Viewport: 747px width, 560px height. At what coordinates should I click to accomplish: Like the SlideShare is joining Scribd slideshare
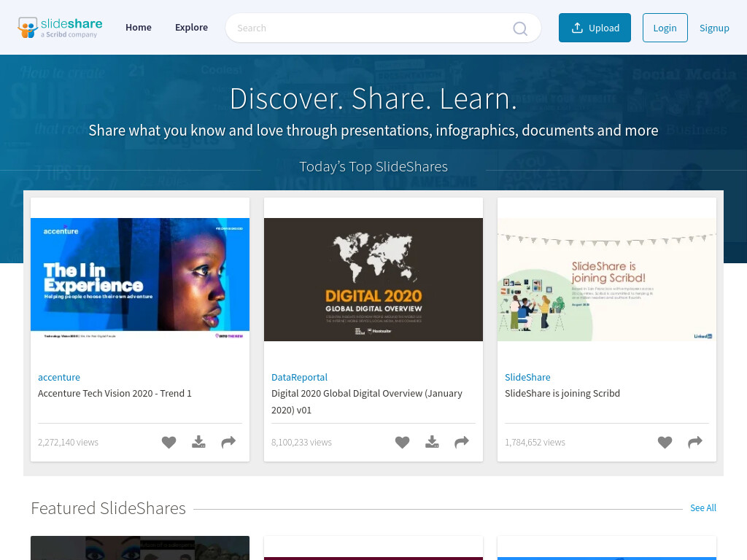coord(665,443)
